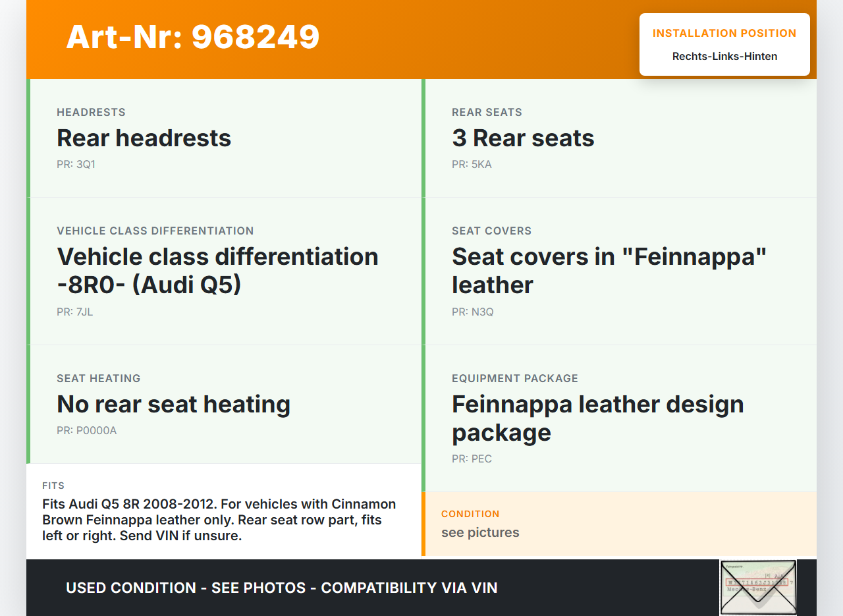843x616 pixels.
Task: Click the "No rear seat heating" title
Action: click(173, 405)
